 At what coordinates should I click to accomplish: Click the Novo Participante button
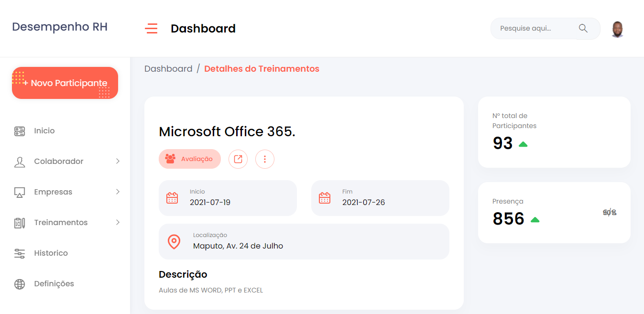pos(65,83)
